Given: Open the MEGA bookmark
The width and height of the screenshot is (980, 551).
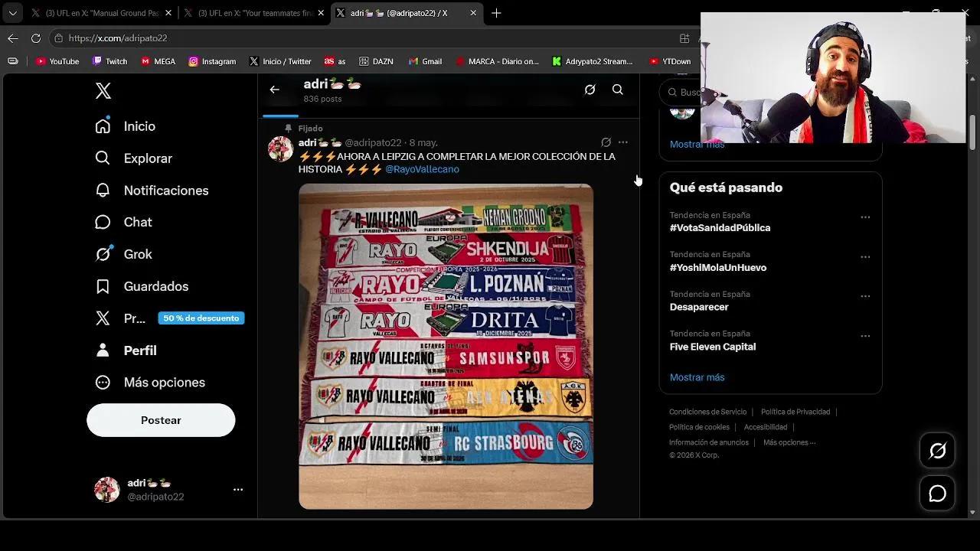Looking at the screenshot, I should coord(158,61).
